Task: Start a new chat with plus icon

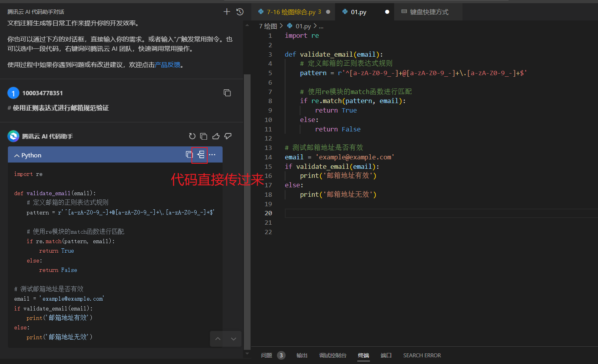Action: 227,12
